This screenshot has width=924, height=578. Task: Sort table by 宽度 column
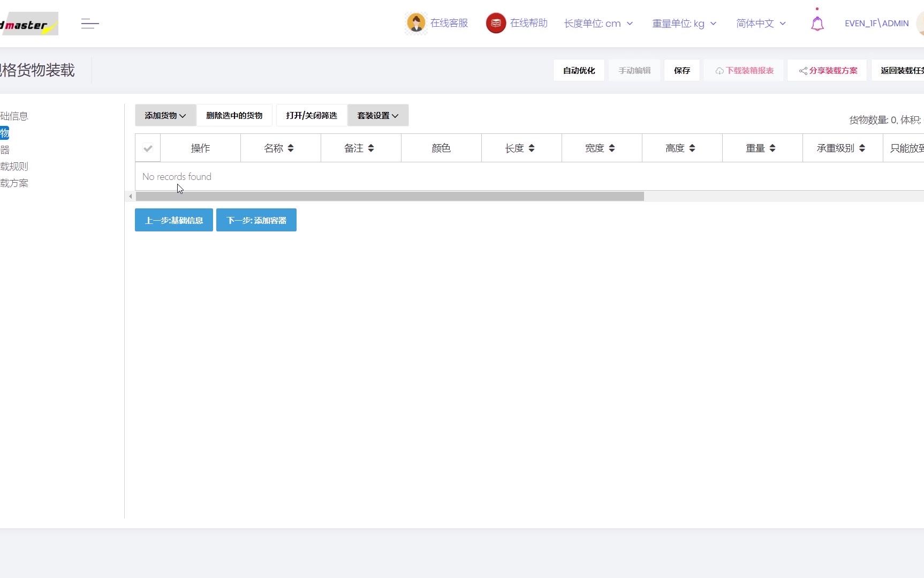612,148
